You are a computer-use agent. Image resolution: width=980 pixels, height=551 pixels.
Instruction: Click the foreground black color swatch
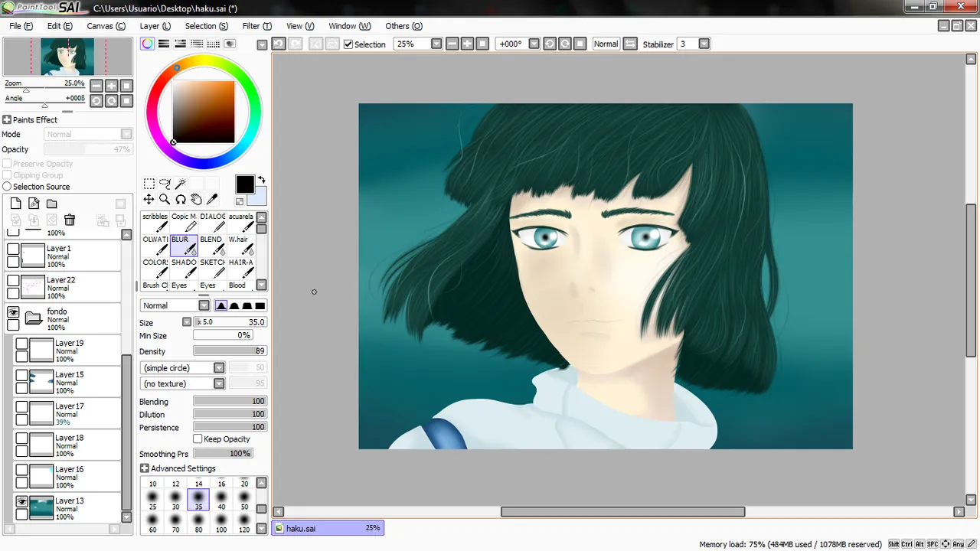[244, 184]
